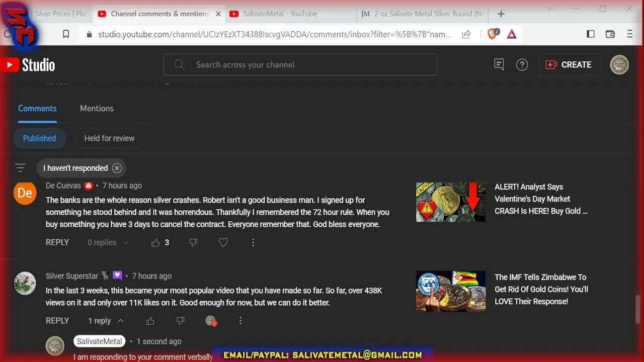Screen dimensions: 644x362
Task: Switch to the Mentions tab
Action: [97, 109]
